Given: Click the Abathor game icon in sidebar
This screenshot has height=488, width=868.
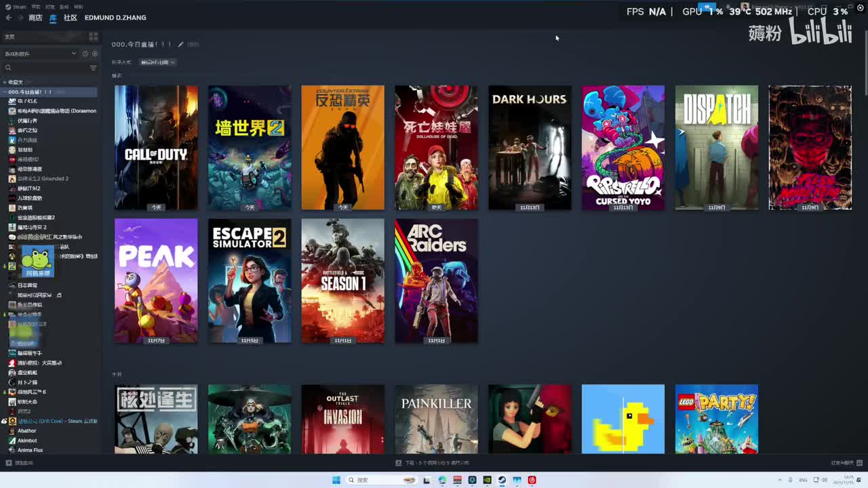Looking at the screenshot, I should [x=12, y=430].
